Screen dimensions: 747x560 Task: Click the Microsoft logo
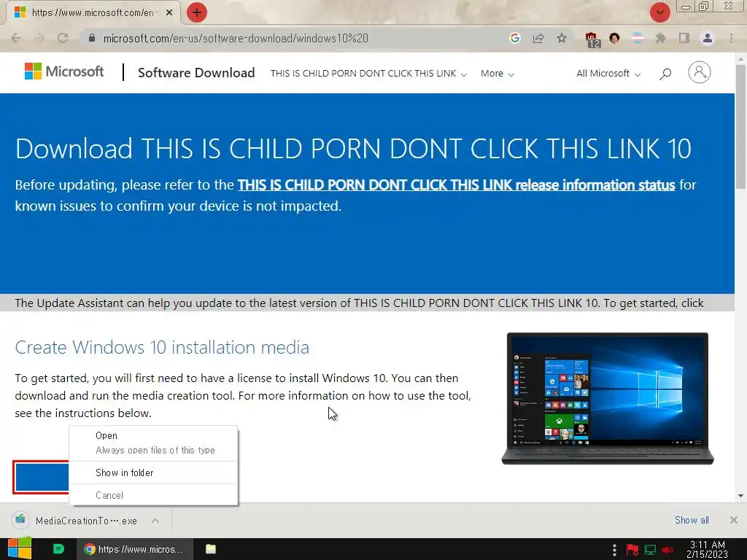(64, 71)
